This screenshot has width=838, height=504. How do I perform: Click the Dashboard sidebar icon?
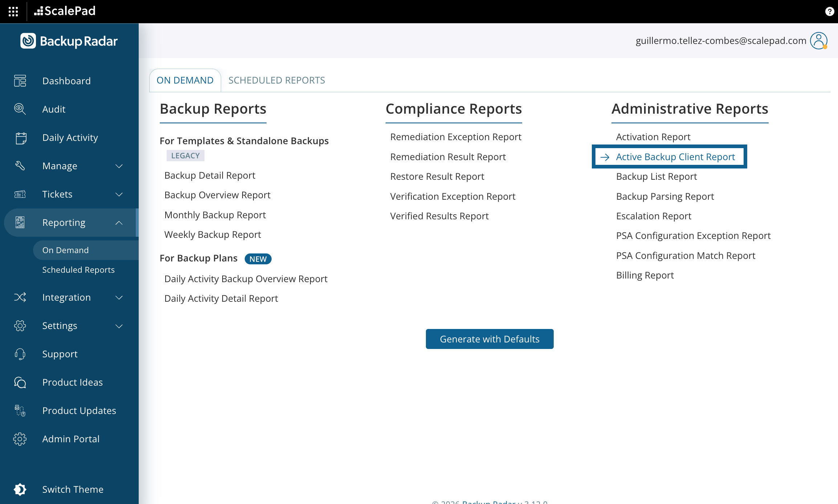click(x=20, y=81)
